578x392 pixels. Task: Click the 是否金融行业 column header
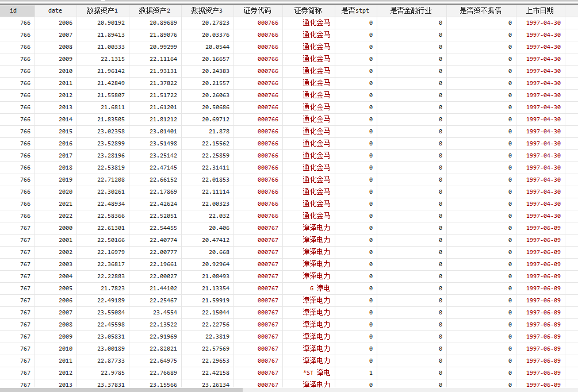[x=411, y=10]
